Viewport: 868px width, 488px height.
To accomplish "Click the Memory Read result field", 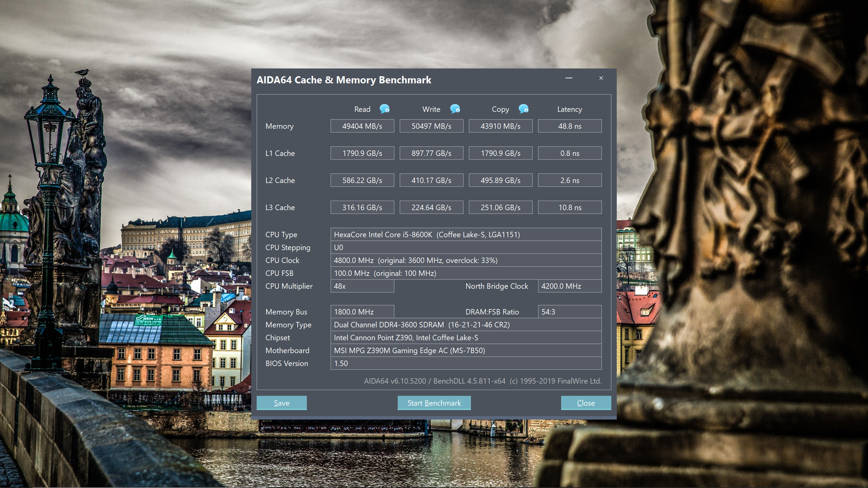I will pos(362,126).
